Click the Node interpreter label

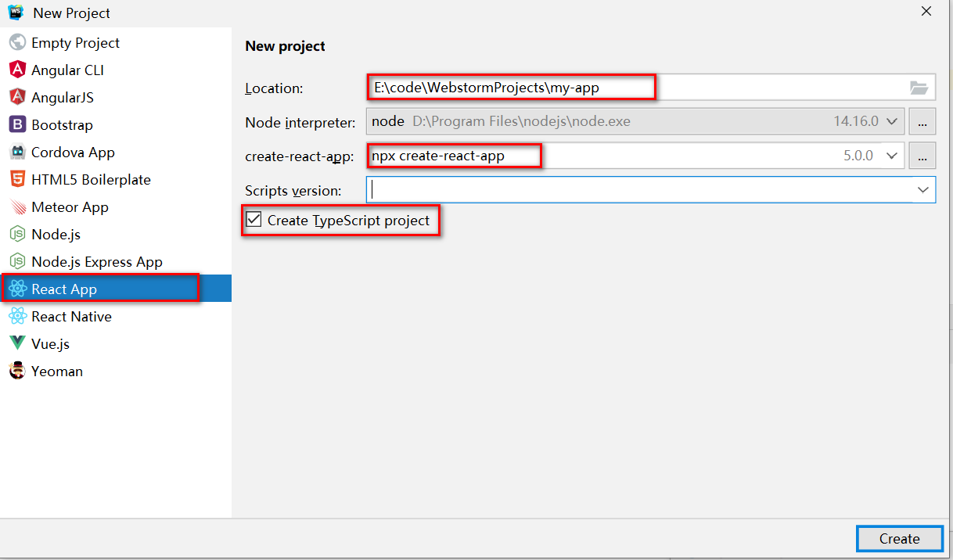(300, 122)
